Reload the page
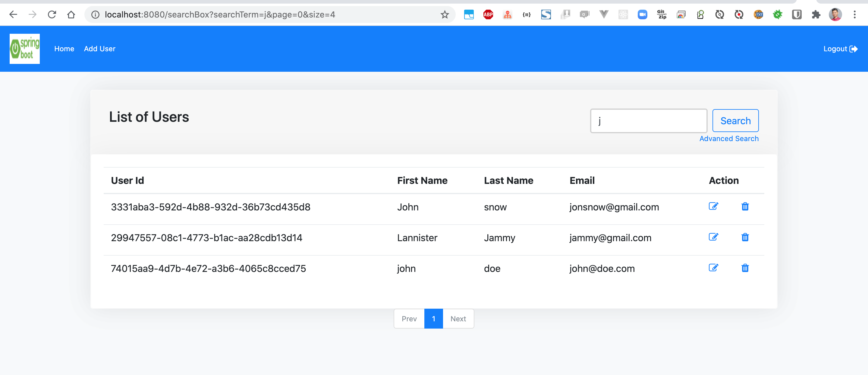The height and width of the screenshot is (375, 868). (x=52, y=14)
